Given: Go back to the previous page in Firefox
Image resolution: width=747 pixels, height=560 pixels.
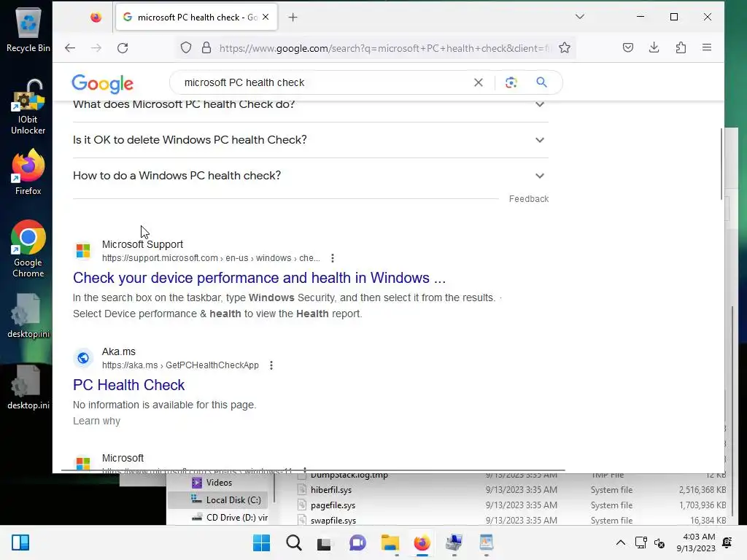Looking at the screenshot, I should (x=70, y=47).
